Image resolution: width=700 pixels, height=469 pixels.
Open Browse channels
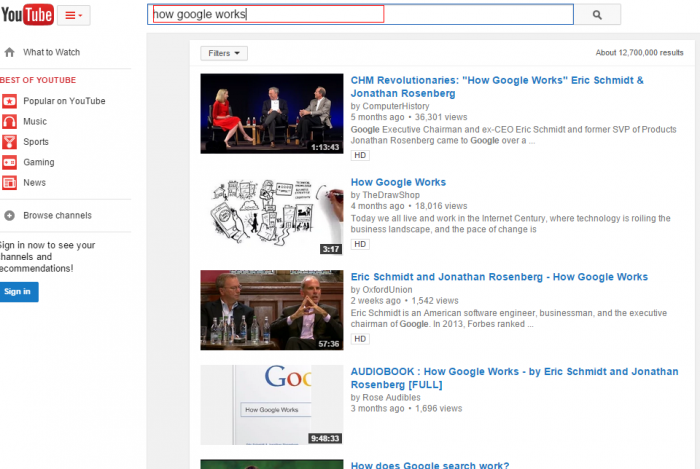(57, 216)
